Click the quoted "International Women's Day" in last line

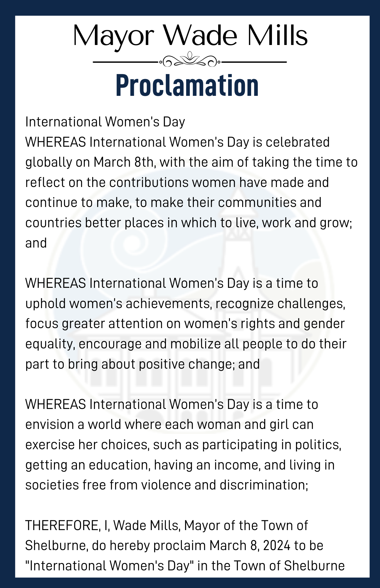point(109,566)
